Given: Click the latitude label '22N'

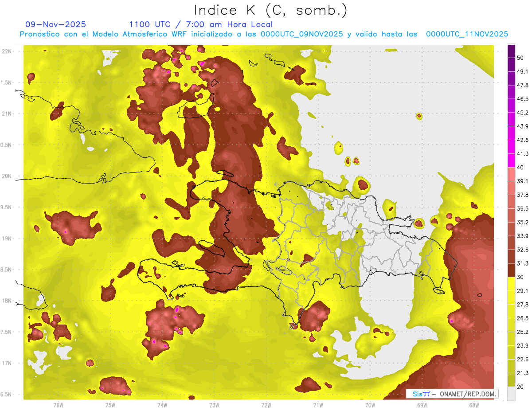Looking at the screenshot, I should (7, 51).
